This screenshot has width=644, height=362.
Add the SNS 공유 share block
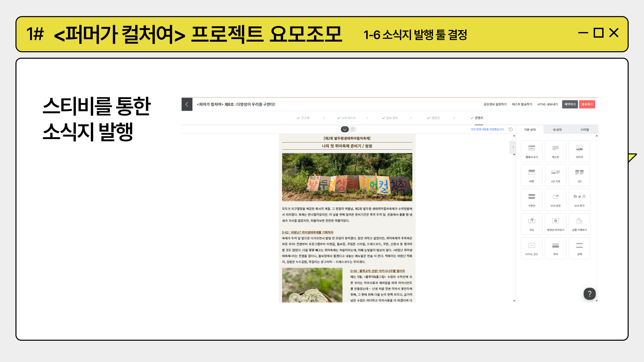(x=555, y=200)
